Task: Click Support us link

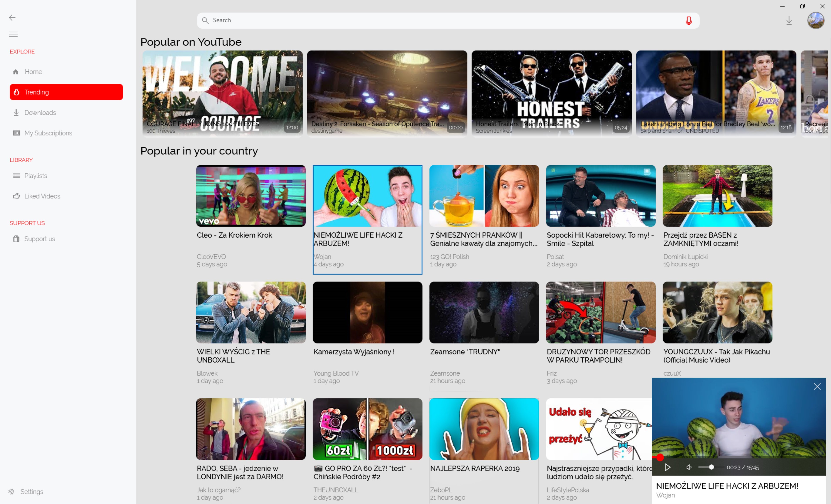Action: pyautogui.click(x=39, y=239)
